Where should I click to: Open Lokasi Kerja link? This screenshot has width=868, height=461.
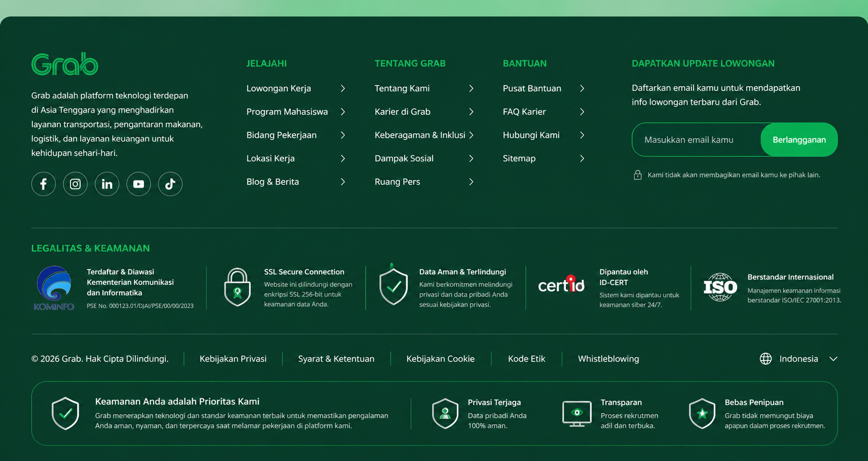[x=270, y=158]
